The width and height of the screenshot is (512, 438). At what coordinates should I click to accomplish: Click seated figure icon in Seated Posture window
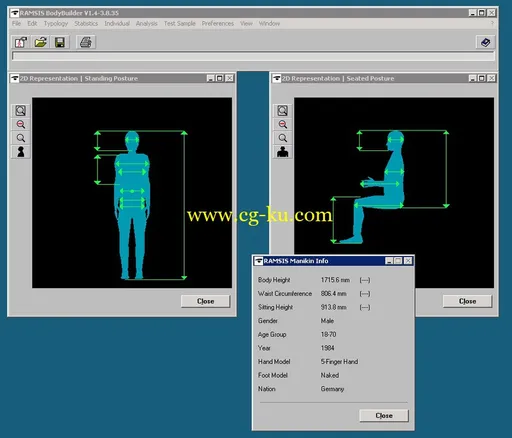coord(283,152)
